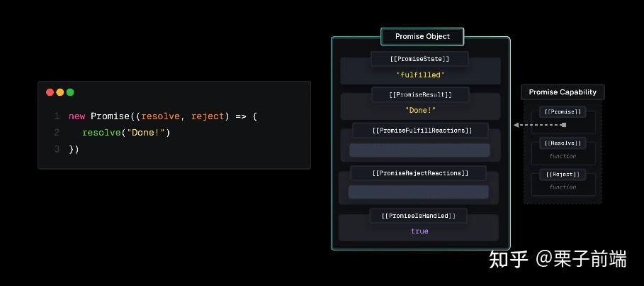Click the [[PromiseRejectReactions]] label
This screenshot has height=286, width=644.
(x=419, y=173)
